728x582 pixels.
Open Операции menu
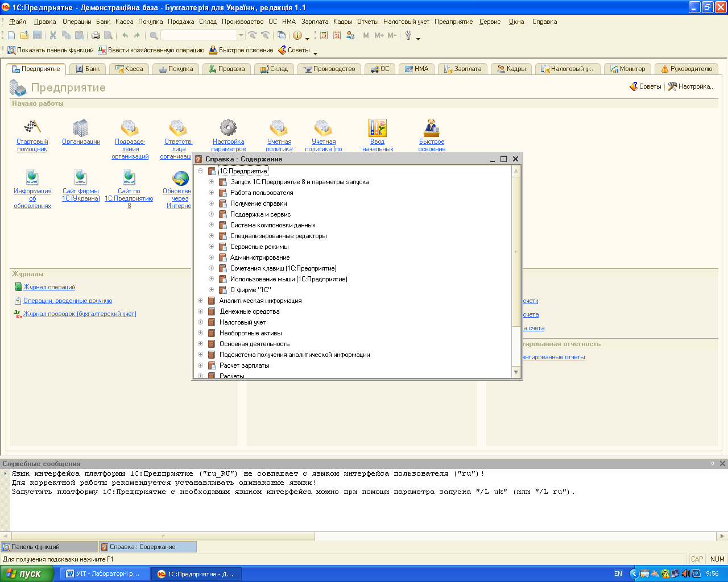(77, 22)
